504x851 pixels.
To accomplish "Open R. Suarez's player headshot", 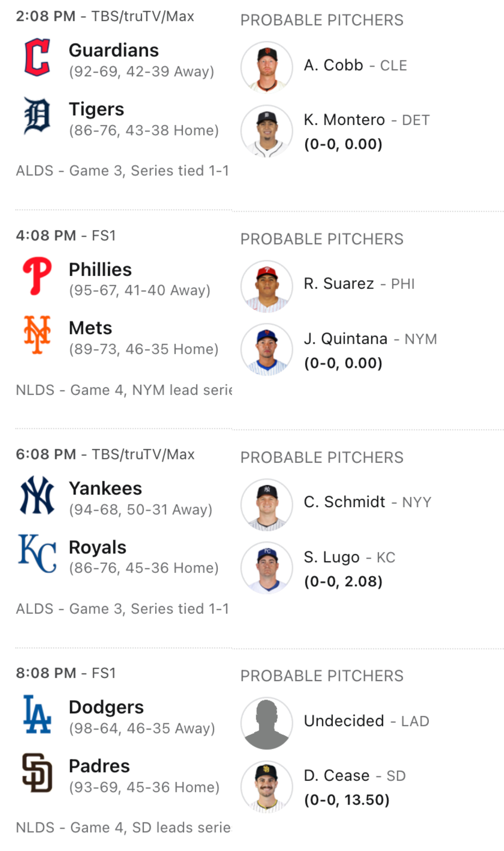I will click(267, 286).
